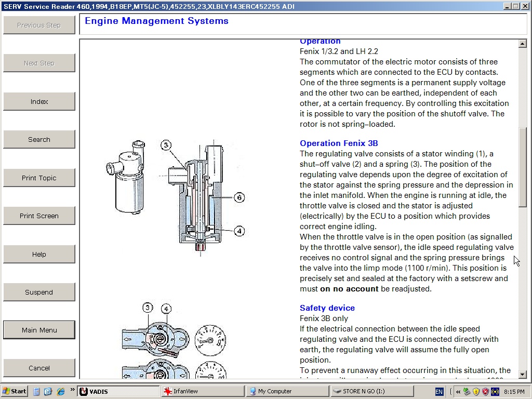
Task: Click the 'Fenix 1/3.2 and LH 2.2' line
Action: coord(339,51)
